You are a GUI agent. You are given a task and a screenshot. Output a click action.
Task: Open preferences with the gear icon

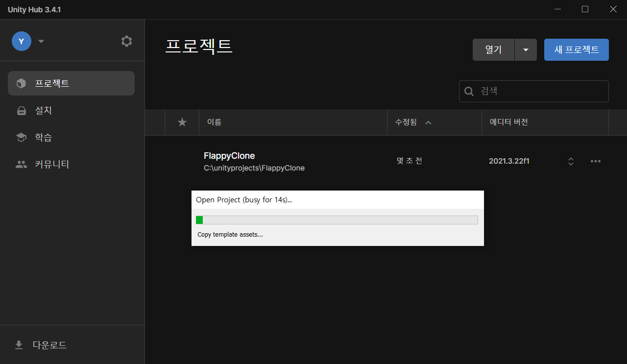coord(127,41)
